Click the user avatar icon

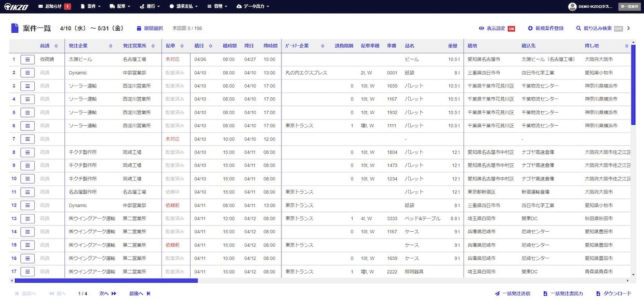tap(572, 6)
